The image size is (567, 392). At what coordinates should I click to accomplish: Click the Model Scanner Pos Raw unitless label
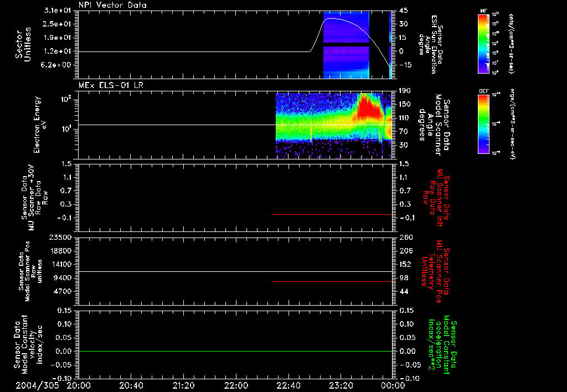coord(30,271)
